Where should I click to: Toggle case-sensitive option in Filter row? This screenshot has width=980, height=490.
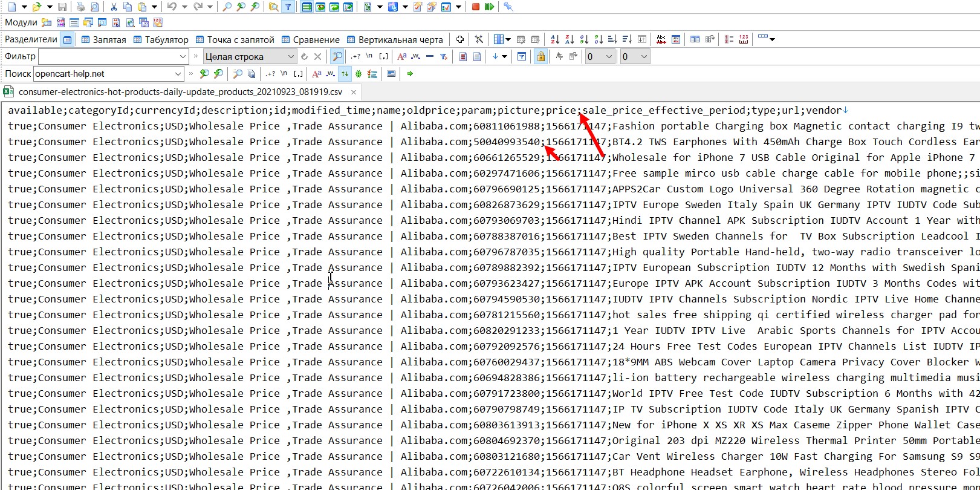coord(401,56)
